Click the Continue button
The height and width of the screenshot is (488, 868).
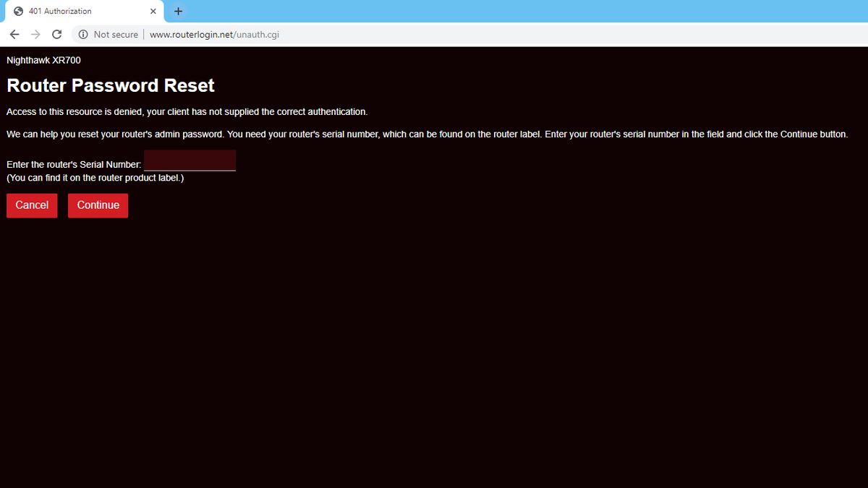tap(98, 205)
